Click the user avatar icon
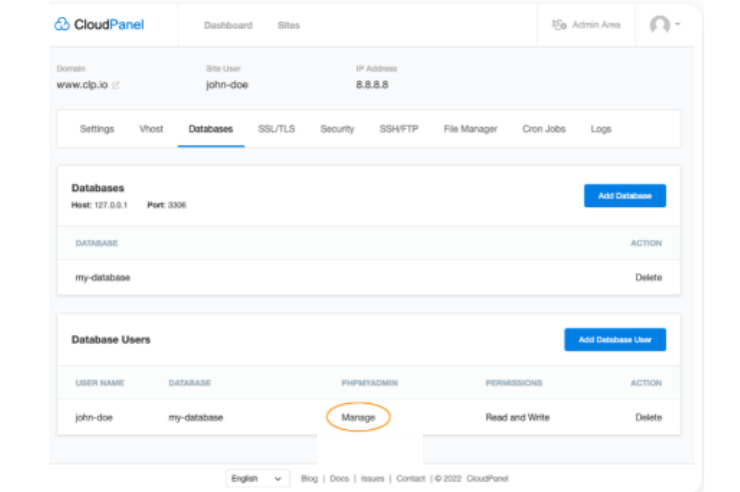Image resolution: width=740 pixels, height=492 pixels. click(659, 25)
